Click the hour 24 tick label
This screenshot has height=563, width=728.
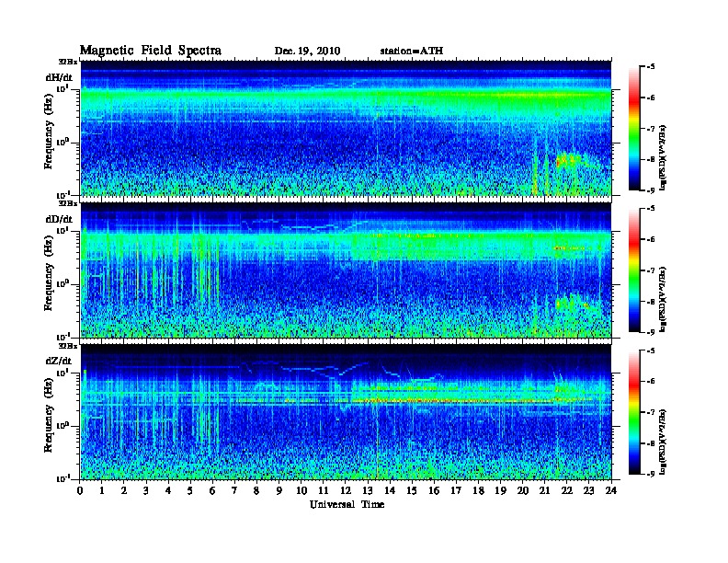point(611,490)
